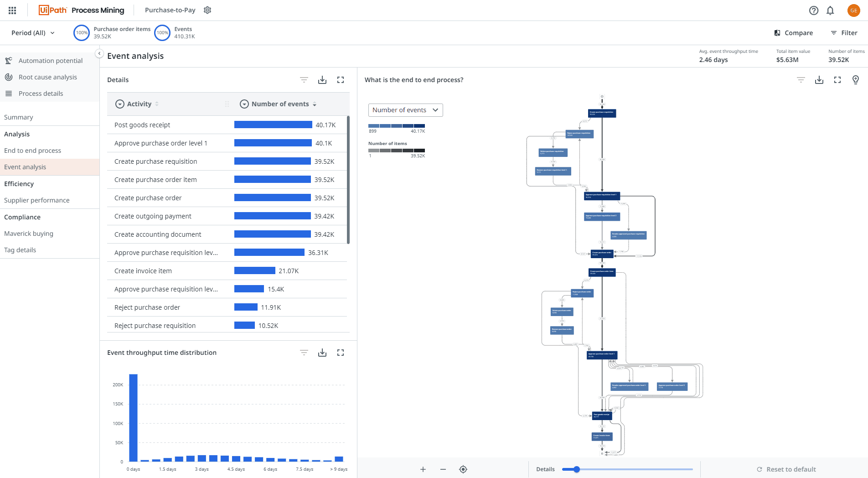
Task: Open the Automation potential panel
Action: point(50,60)
